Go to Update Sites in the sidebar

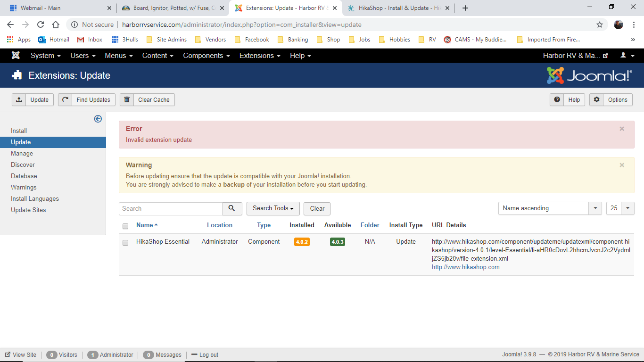28,210
